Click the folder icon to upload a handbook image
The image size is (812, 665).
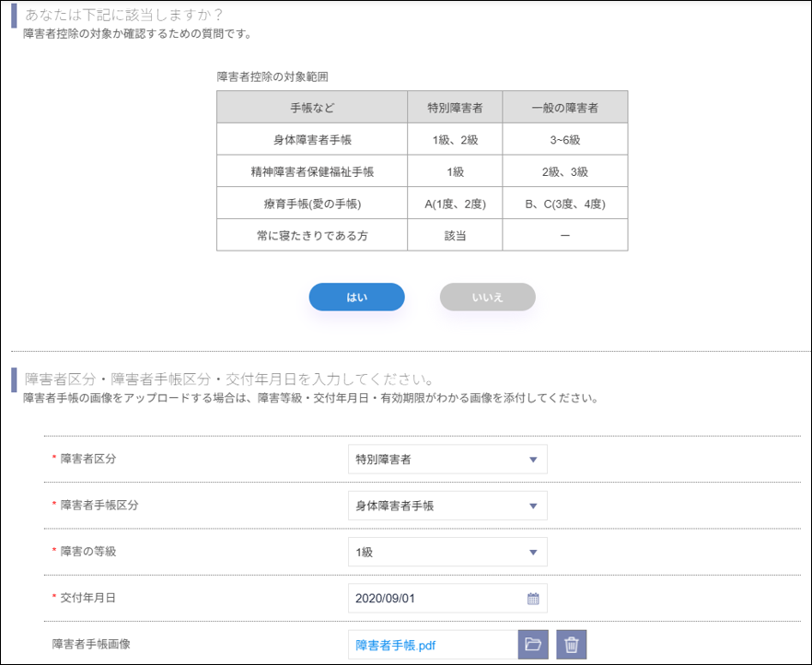535,644
